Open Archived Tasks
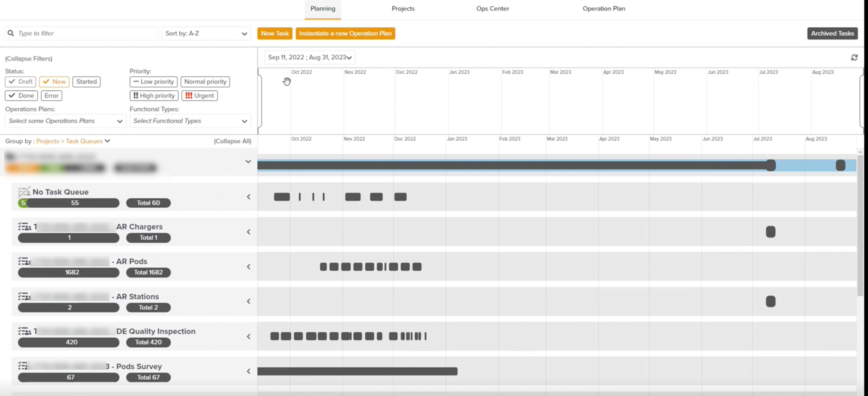This screenshot has height=396, width=868. coord(832,33)
